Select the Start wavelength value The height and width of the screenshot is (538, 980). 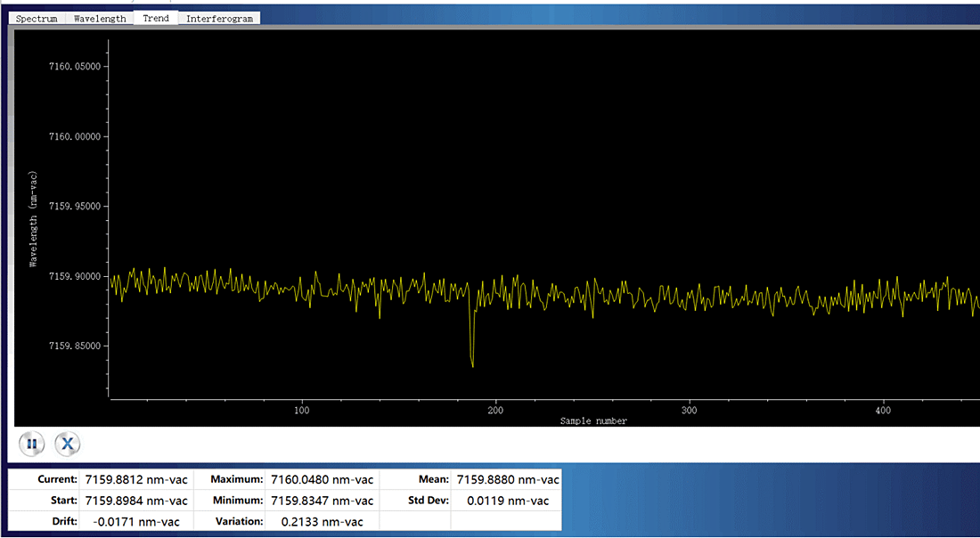(x=136, y=501)
